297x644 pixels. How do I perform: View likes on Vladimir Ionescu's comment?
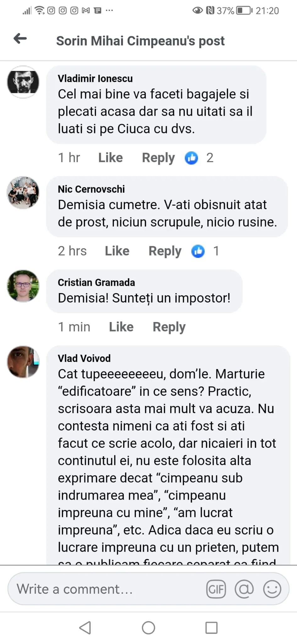click(x=199, y=158)
